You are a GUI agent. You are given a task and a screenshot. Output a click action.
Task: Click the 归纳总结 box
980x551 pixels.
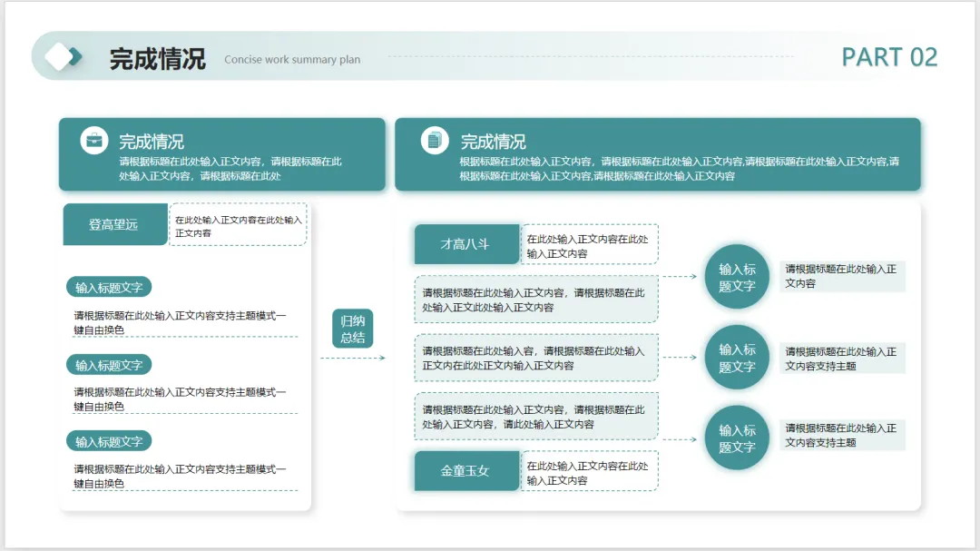click(x=352, y=329)
